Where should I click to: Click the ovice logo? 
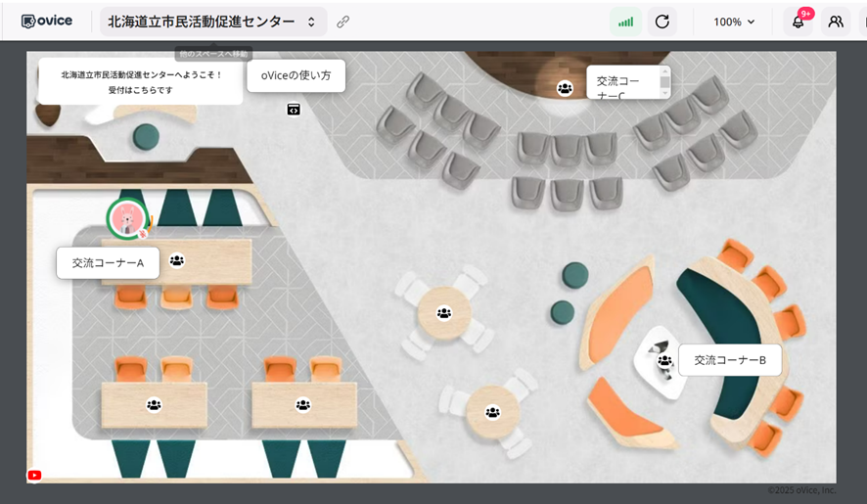pyautogui.click(x=46, y=21)
